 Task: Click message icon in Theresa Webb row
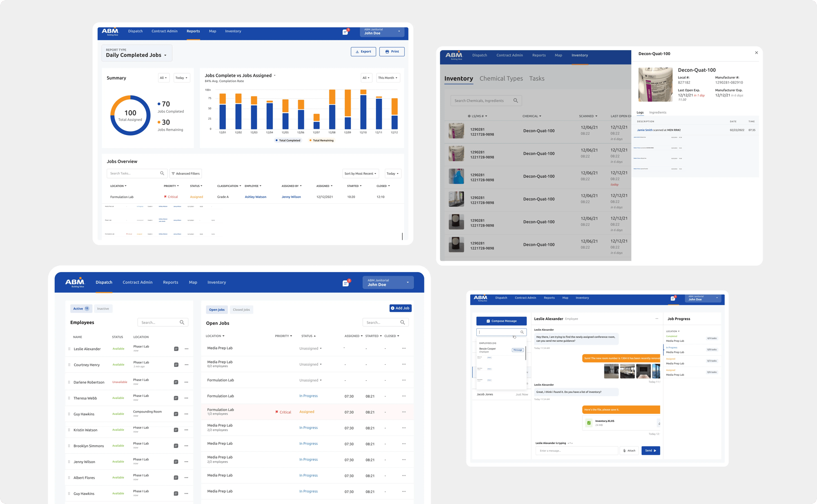coord(176,398)
